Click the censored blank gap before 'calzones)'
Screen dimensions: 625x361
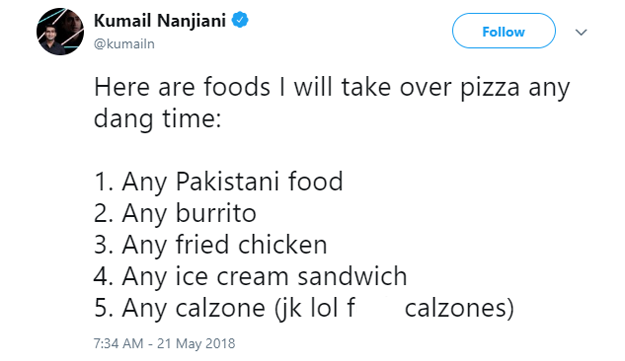point(379,308)
